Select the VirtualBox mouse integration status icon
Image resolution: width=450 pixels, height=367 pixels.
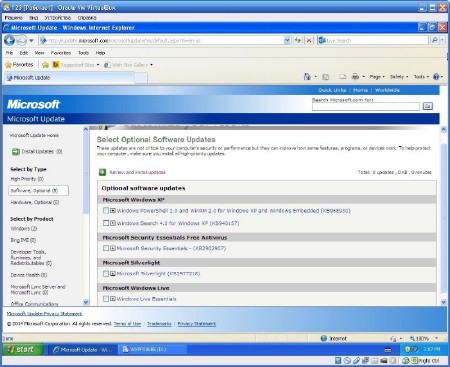(405, 361)
